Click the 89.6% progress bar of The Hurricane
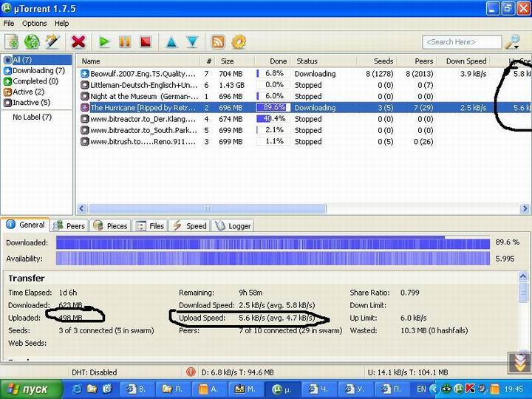The height and width of the screenshot is (399, 532). [x=273, y=108]
